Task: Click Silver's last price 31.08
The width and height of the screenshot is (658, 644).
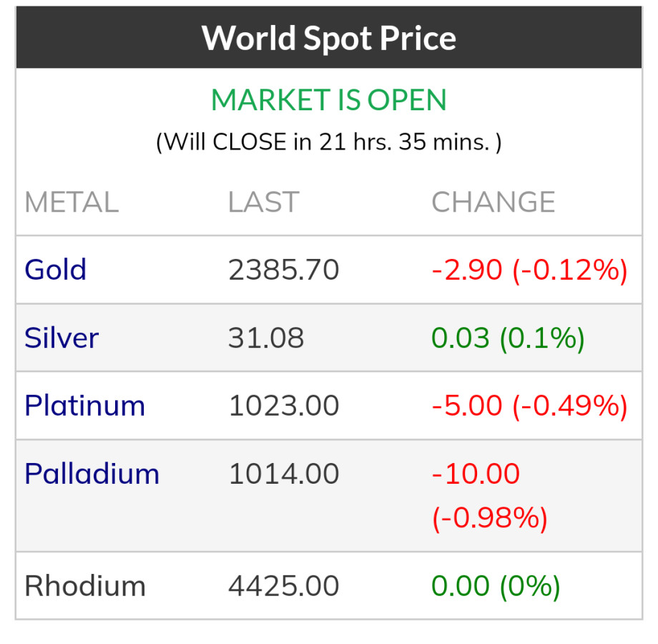Action: (x=266, y=338)
